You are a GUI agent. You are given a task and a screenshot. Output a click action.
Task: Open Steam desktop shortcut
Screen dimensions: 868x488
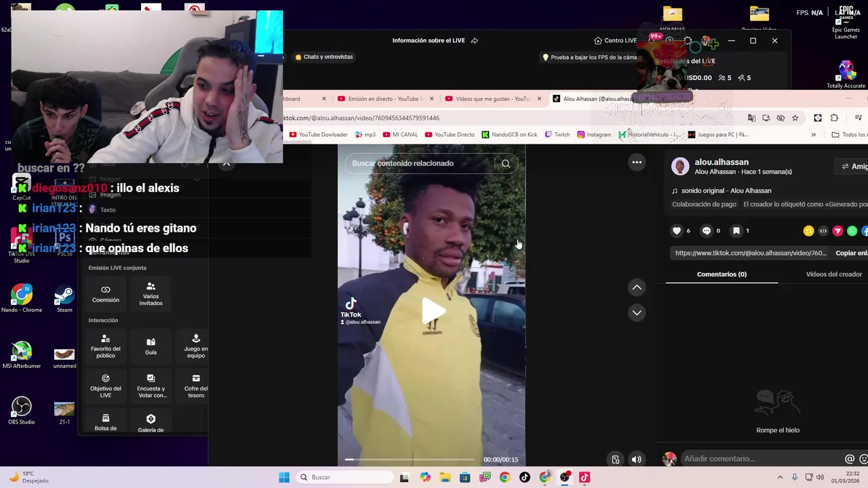[64, 299]
